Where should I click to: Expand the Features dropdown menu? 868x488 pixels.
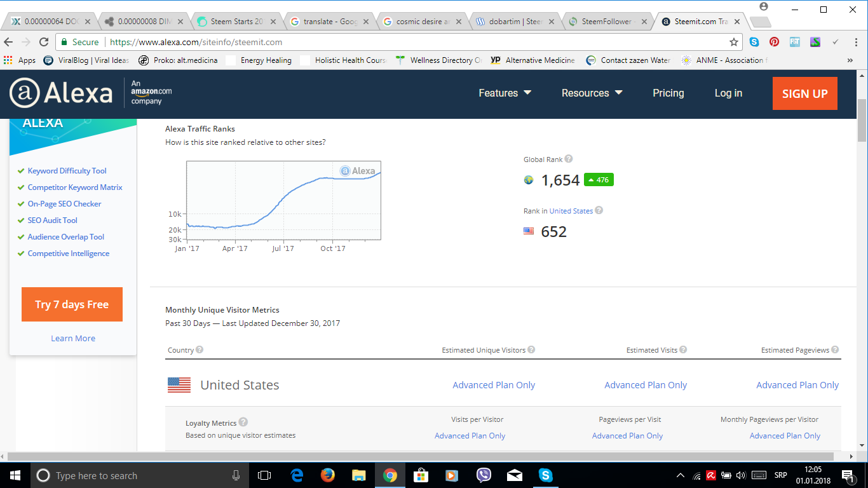505,93
